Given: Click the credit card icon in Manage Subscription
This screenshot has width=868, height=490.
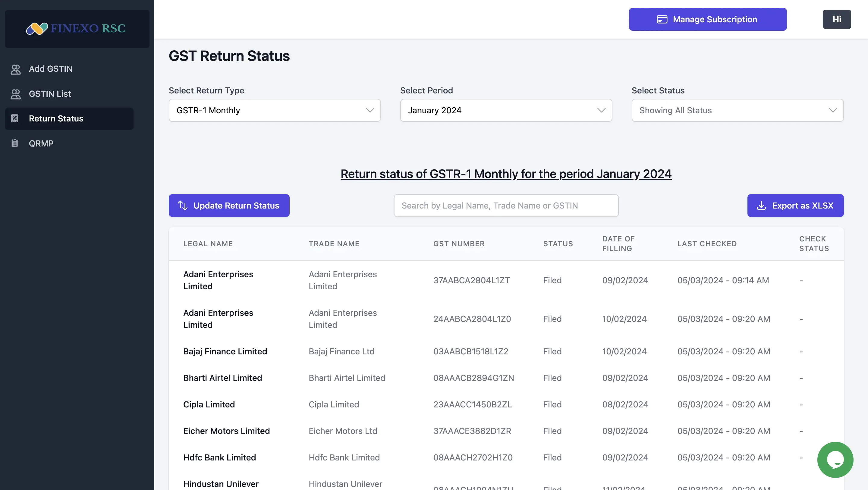Looking at the screenshot, I should click(662, 20).
